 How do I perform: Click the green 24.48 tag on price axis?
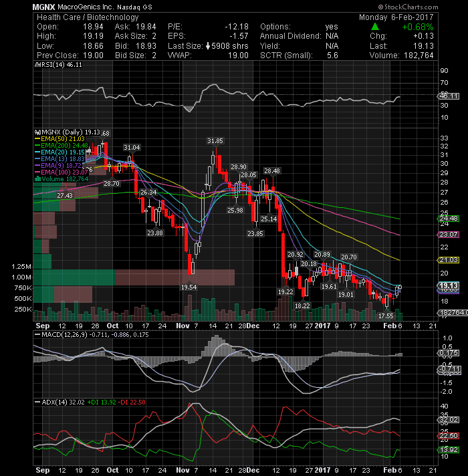pyautogui.click(x=449, y=219)
